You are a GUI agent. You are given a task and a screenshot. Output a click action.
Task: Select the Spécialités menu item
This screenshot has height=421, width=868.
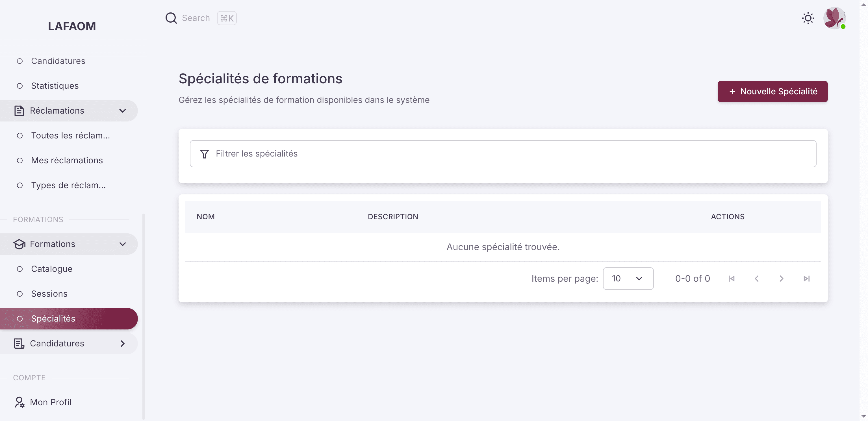point(69,318)
